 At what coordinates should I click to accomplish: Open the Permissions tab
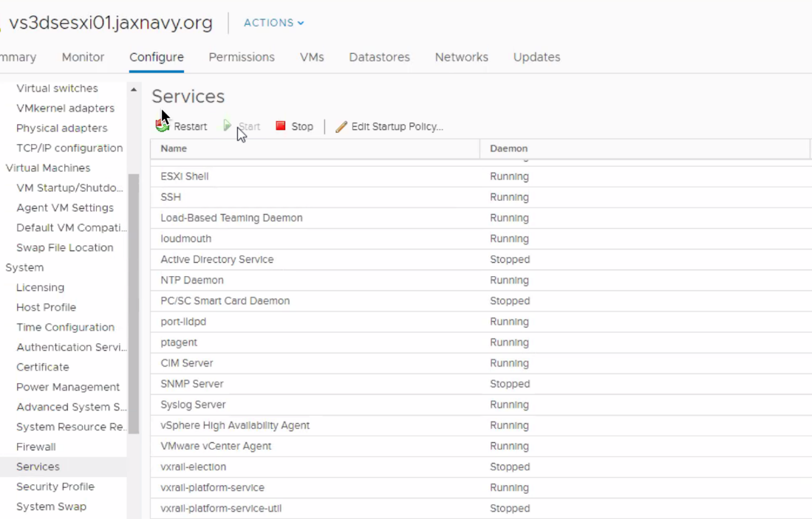click(x=242, y=57)
